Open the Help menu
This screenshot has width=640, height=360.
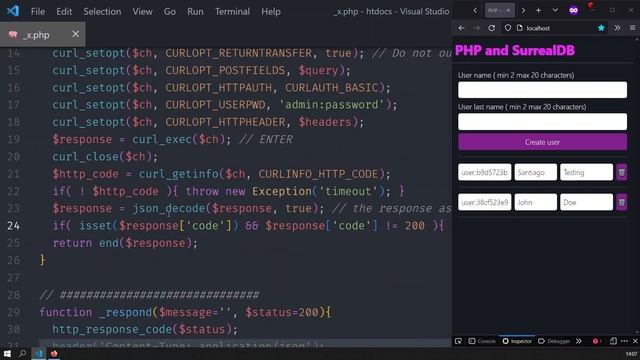(x=271, y=11)
